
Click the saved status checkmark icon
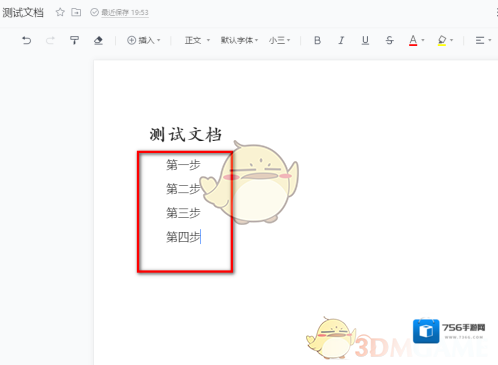[94, 12]
